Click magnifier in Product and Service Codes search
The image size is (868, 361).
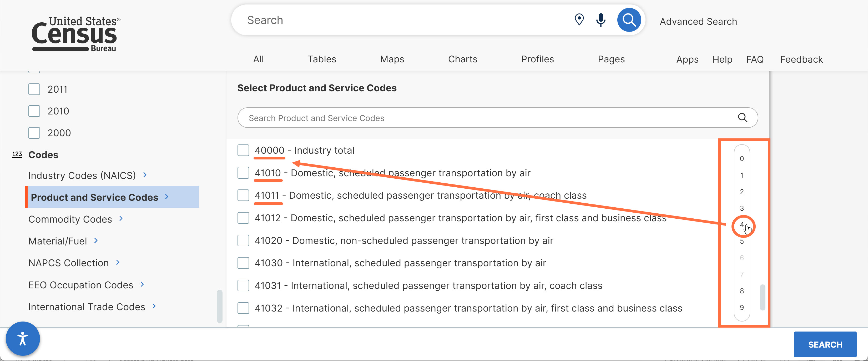(742, 118)
